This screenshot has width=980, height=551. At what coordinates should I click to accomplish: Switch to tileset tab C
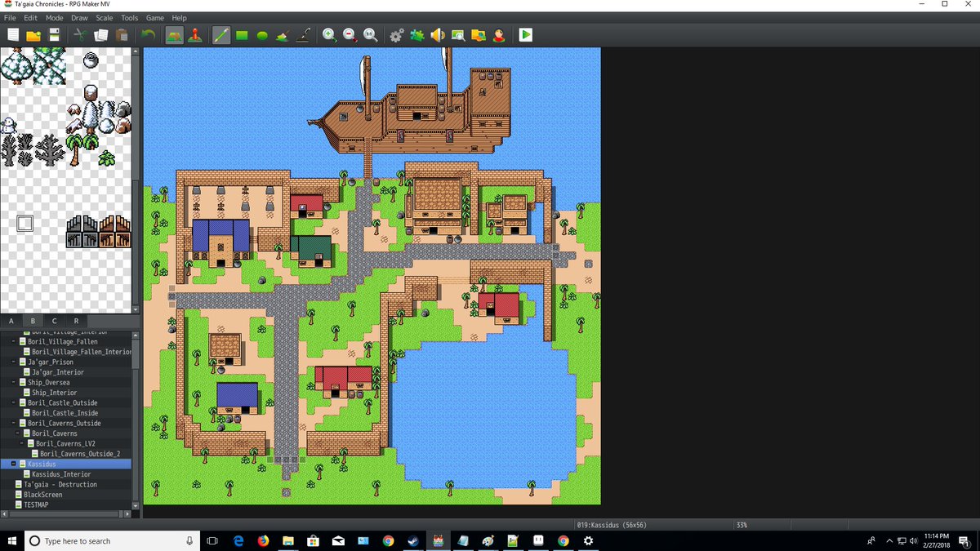(55, 321)
